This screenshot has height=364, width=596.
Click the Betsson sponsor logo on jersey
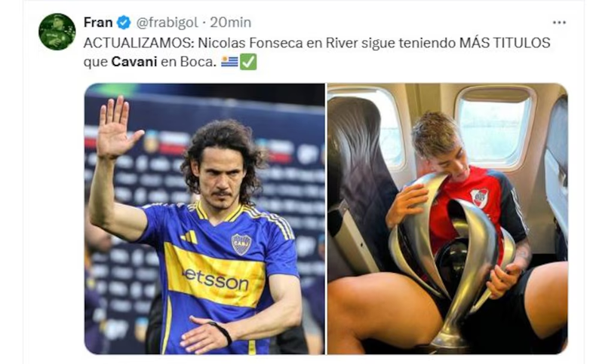point(217,280)
